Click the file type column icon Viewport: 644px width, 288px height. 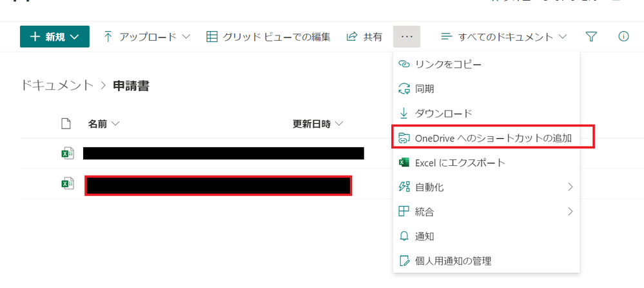pyautogui.click(x=66, y=123)
